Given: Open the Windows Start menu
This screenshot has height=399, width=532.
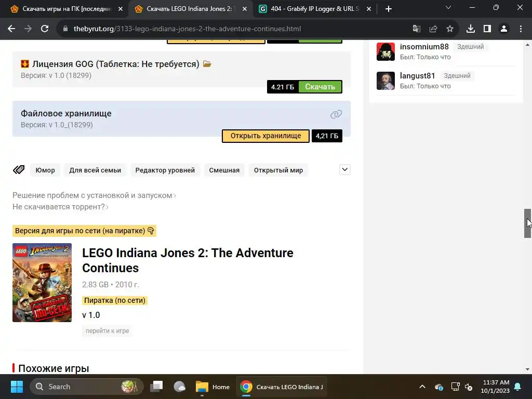Looking at the screenshot, I should pos(17,387).
